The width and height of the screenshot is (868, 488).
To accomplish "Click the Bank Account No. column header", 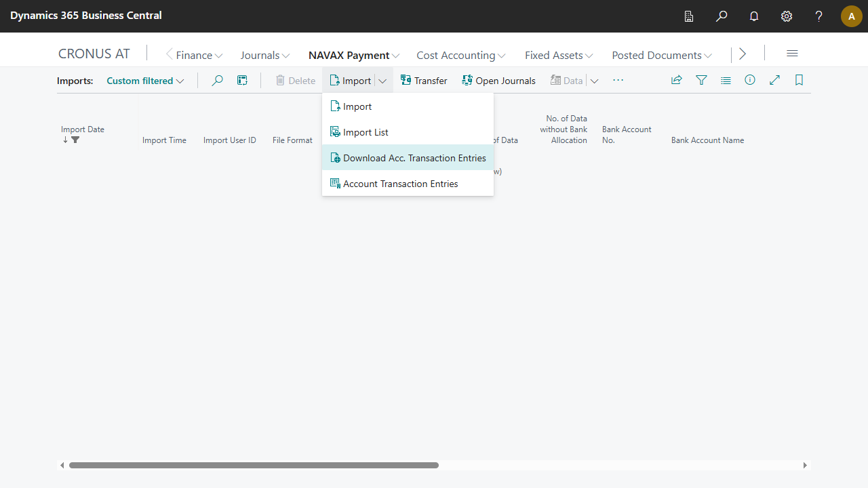I will click(x=627, y=135).
